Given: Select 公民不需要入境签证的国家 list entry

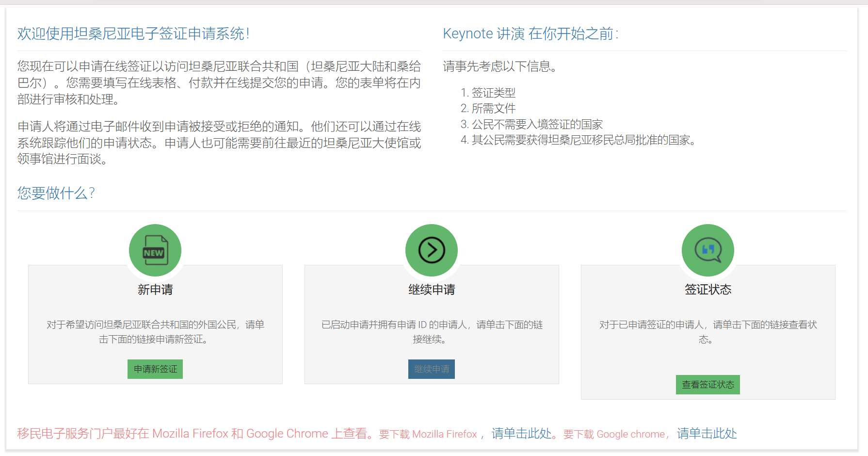Looking at the screenshot, I should pyautogui.click(x=537, y=124).
